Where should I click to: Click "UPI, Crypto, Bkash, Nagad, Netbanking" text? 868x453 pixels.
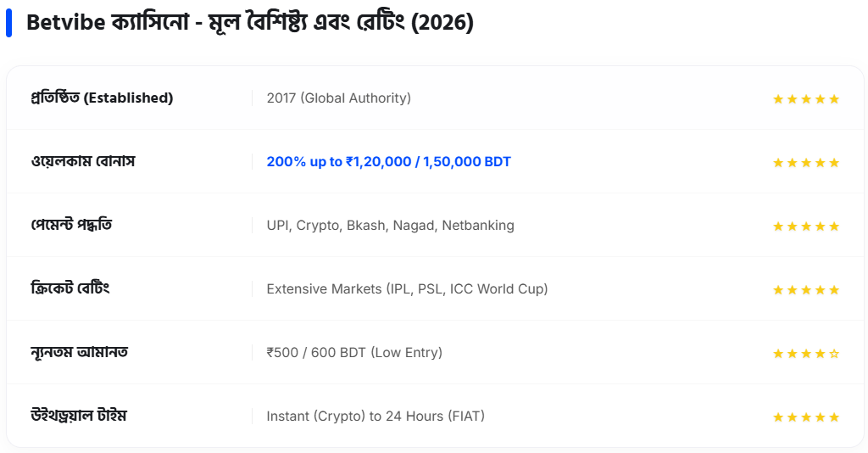(390, 226)
